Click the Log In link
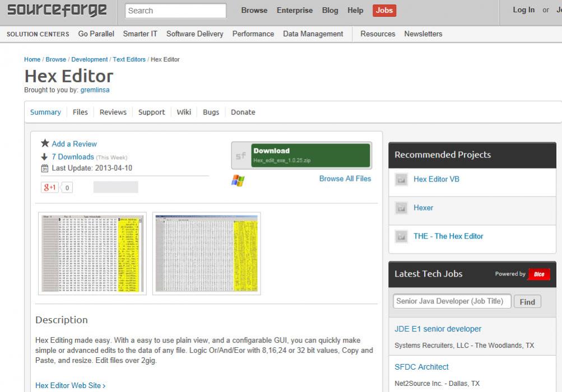This screenshot has height=392, width=562. click(x=524, y=10)
